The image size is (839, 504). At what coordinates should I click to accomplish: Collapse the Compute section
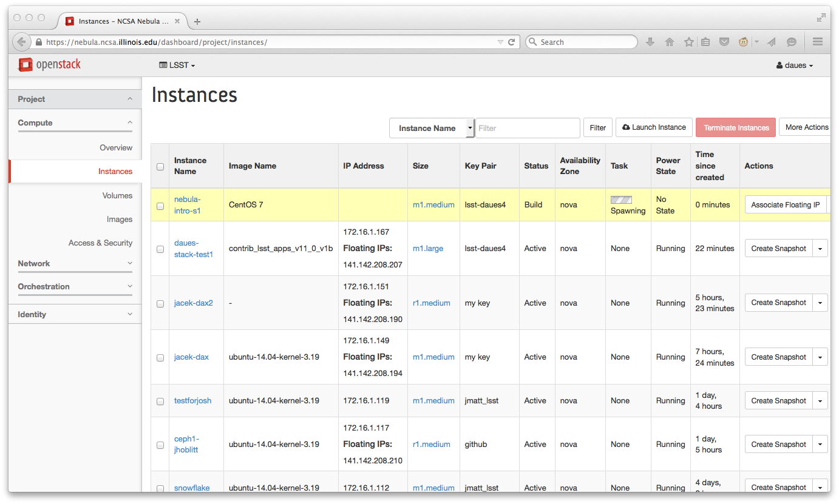click(x=75, y=123)
